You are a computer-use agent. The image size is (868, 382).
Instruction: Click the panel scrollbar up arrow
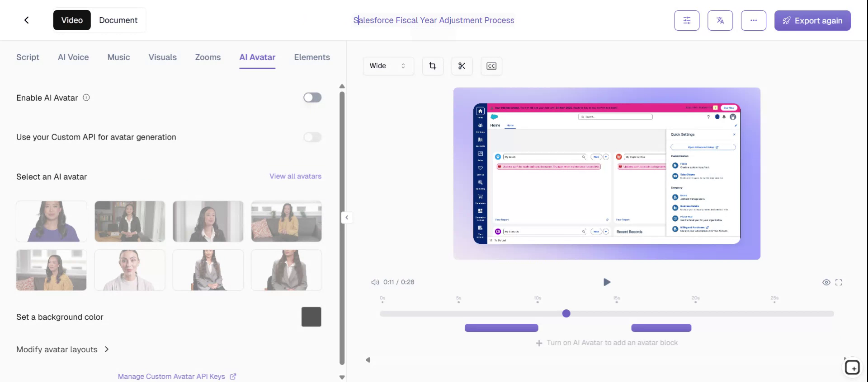[342, 86]
